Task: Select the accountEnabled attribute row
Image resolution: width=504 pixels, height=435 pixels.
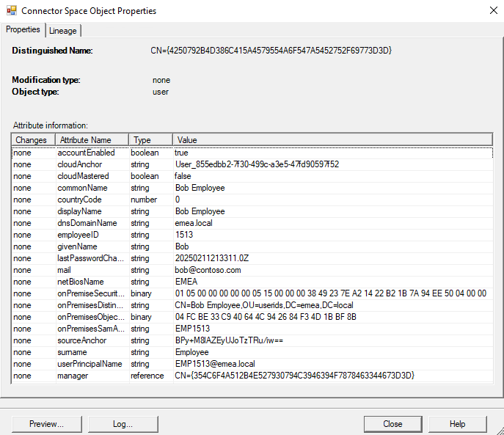Action: [x=252, y=153]
